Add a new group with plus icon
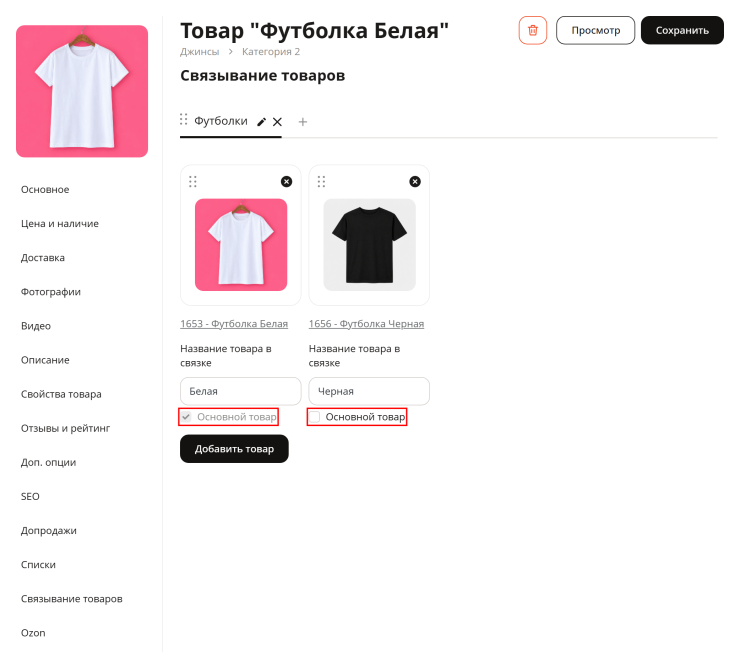740x652 pixels. [x=303, y=122]
